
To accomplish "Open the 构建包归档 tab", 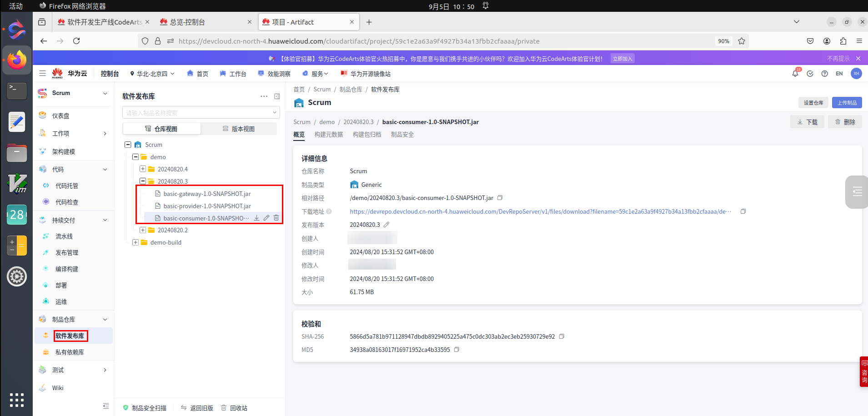I will point(367,135).
